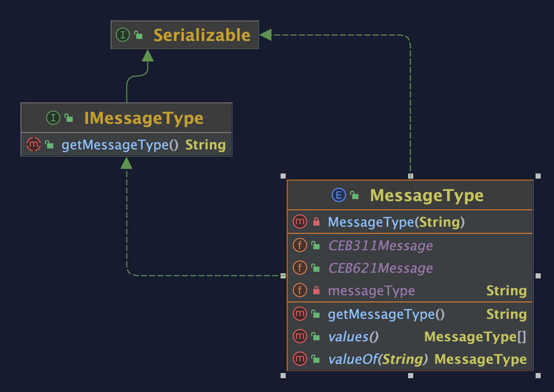
Task: Click the field icon for CEB311Message
Action: click(x=300, y=246)
